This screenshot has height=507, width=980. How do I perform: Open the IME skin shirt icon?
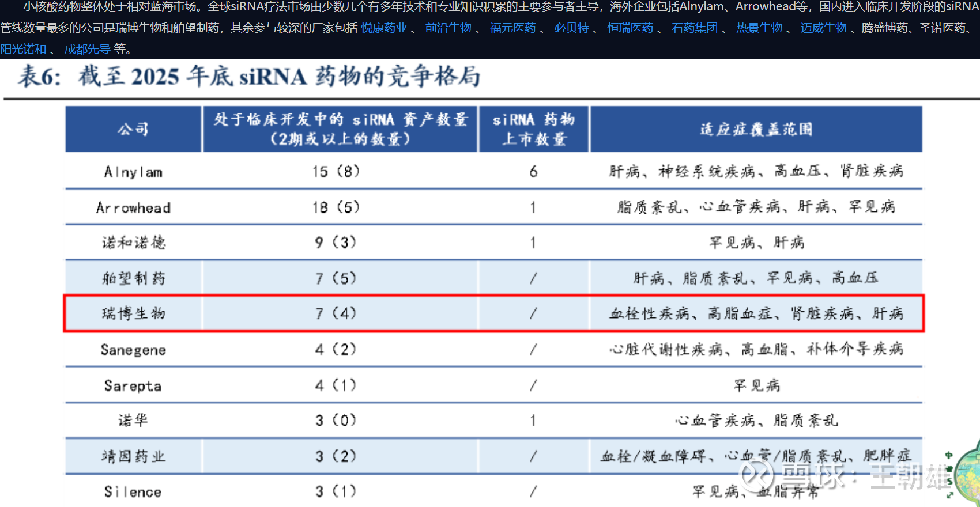click(949, 468)
